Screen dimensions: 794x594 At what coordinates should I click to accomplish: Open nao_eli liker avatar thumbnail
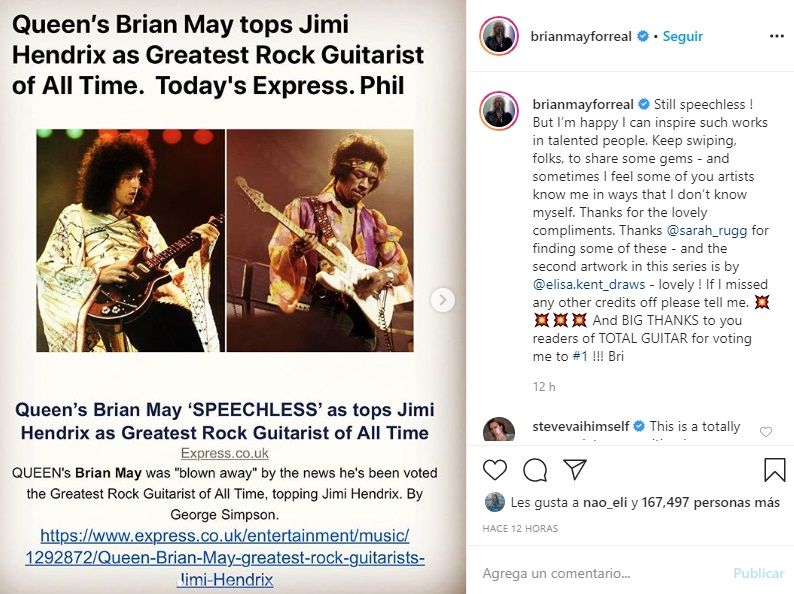point(494,502)
